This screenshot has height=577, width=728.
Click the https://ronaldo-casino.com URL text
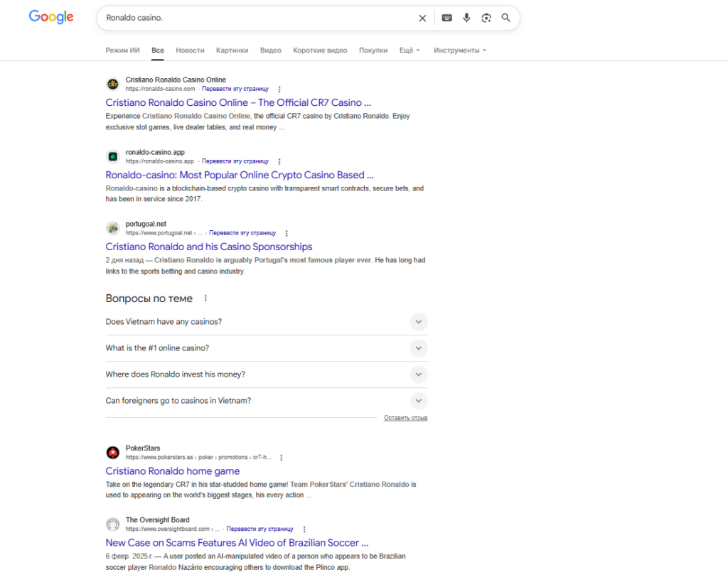click(160, 89)
